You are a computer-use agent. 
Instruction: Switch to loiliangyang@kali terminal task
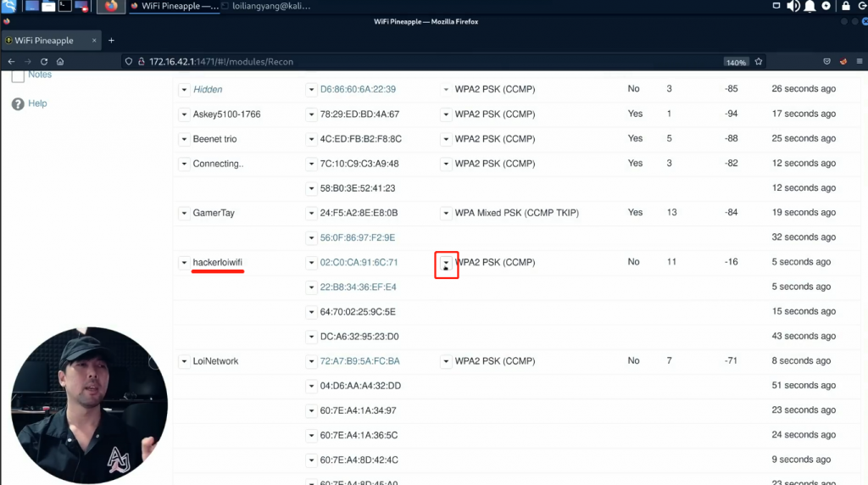(266, 6)
